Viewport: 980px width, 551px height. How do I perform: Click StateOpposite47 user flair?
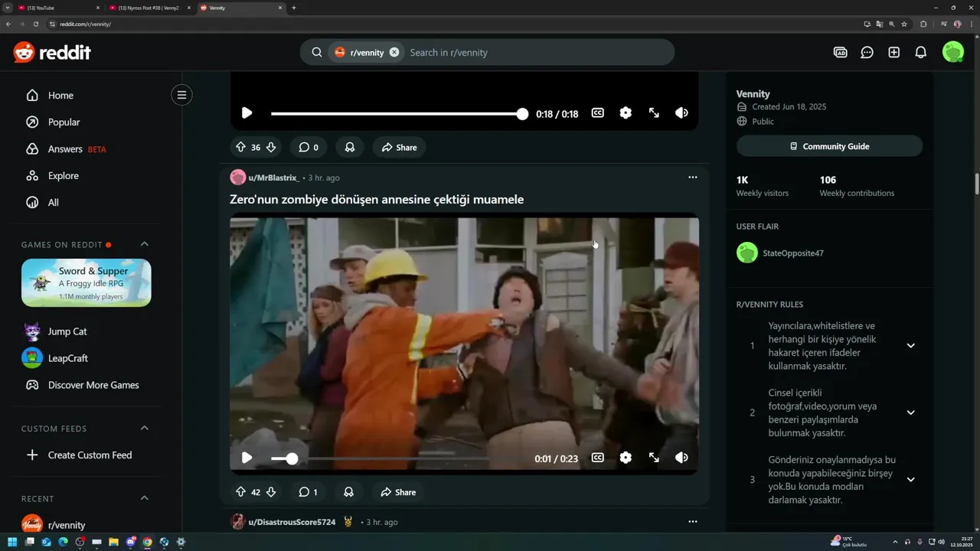[x=793, y=253]
